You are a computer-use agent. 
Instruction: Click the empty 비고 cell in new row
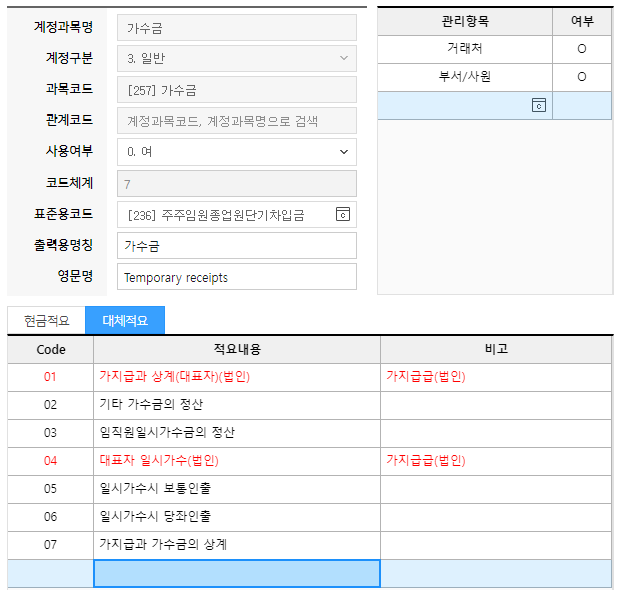496,573
